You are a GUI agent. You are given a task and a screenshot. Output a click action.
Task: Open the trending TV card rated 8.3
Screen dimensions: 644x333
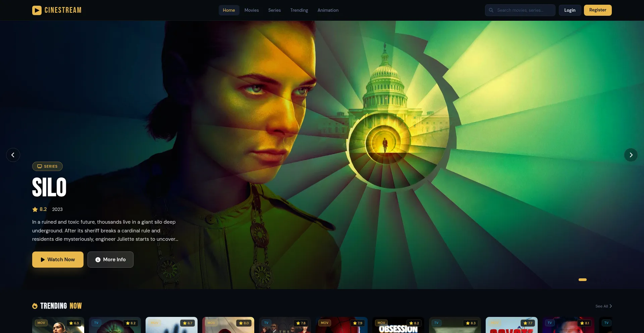click(x=455, y=325)
